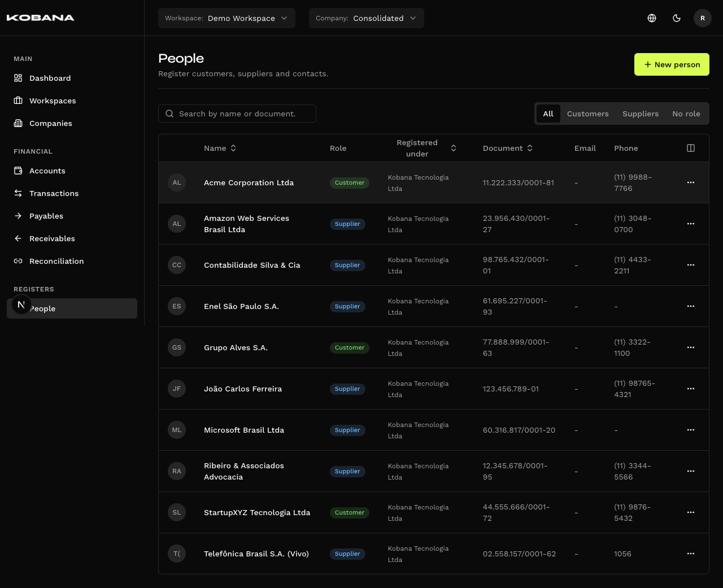Click the RA avatar of Ribeiro & Associados

point(177,471)
